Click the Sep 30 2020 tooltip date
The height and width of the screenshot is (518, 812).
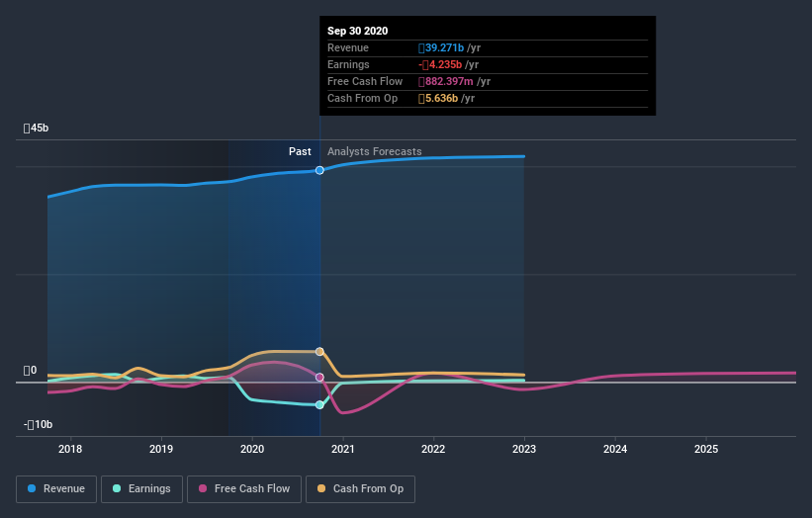click(357, 31)
